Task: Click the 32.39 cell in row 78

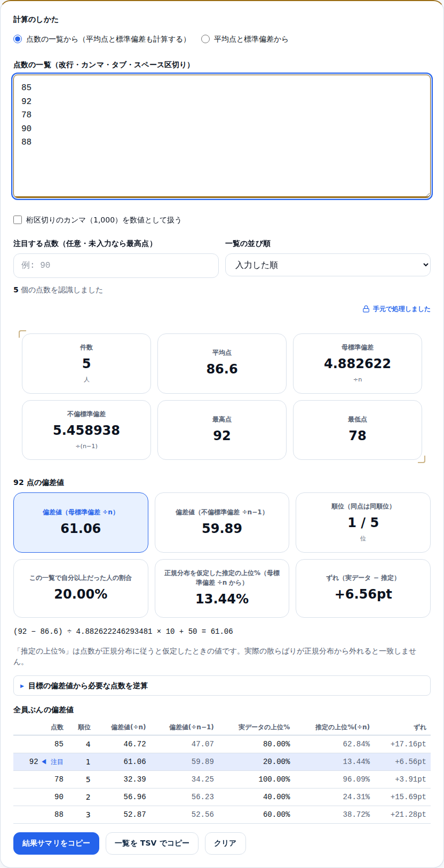Action: (134, 779)
